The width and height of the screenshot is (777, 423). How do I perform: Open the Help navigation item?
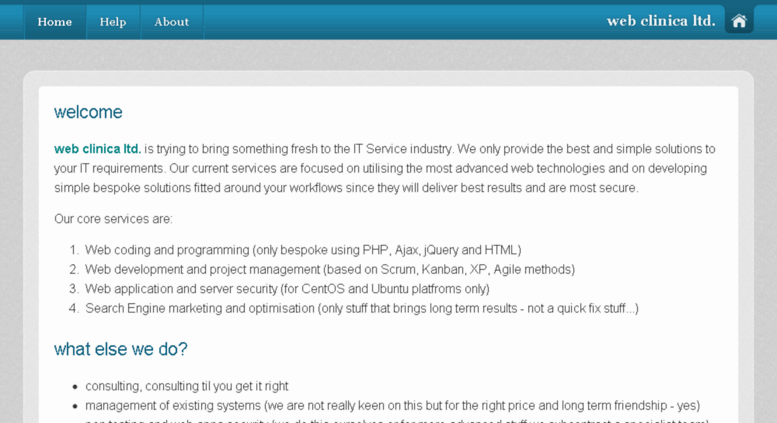click(113, 22)
